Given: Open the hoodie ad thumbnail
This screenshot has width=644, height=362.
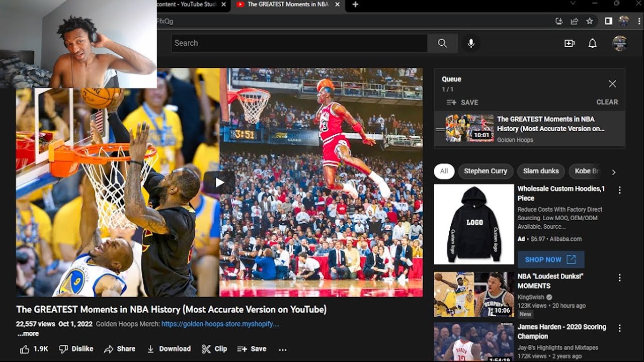Looking at the screenshot, I should pos(474,224).
